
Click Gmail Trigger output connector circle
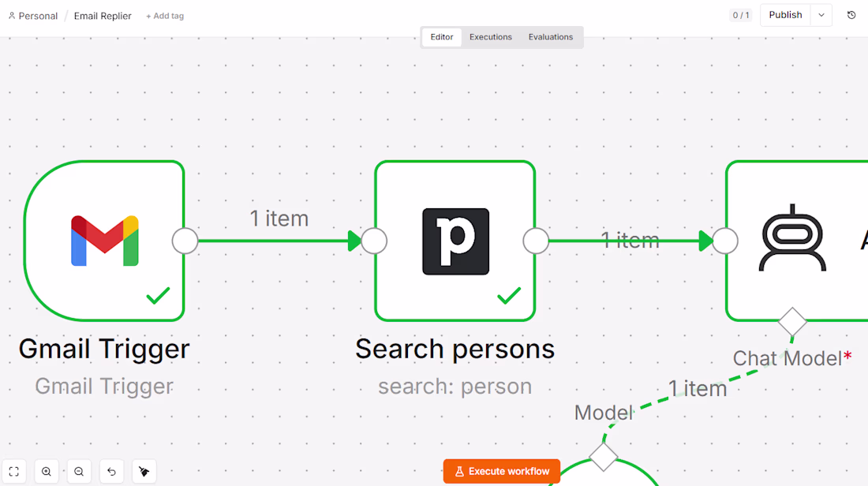pyautogui.click(x=185, y=241)
